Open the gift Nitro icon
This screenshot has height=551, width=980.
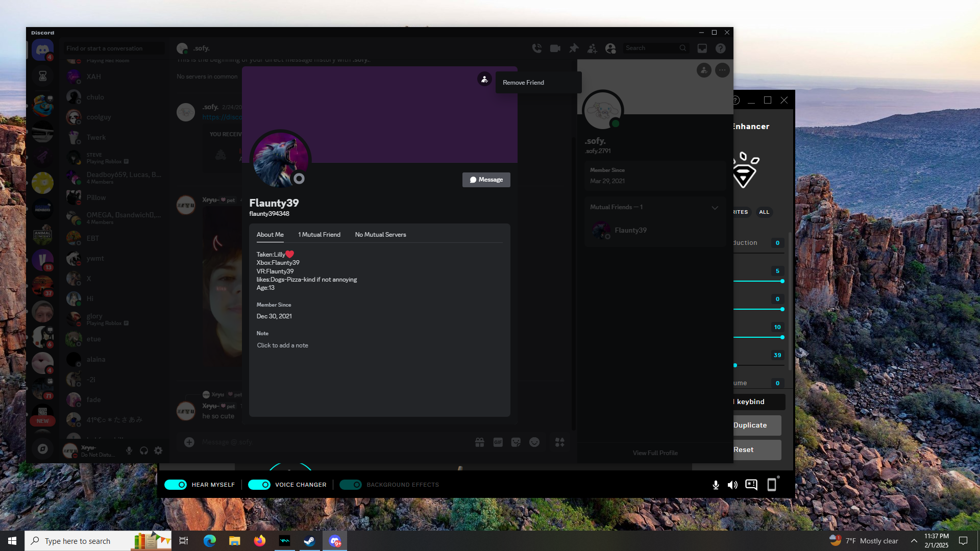coord(479,442)
